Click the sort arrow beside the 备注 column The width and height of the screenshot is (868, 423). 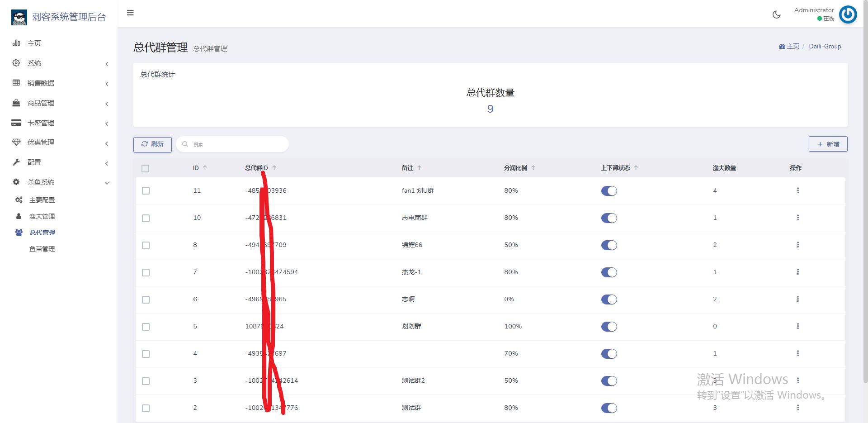tap(419, 168)
